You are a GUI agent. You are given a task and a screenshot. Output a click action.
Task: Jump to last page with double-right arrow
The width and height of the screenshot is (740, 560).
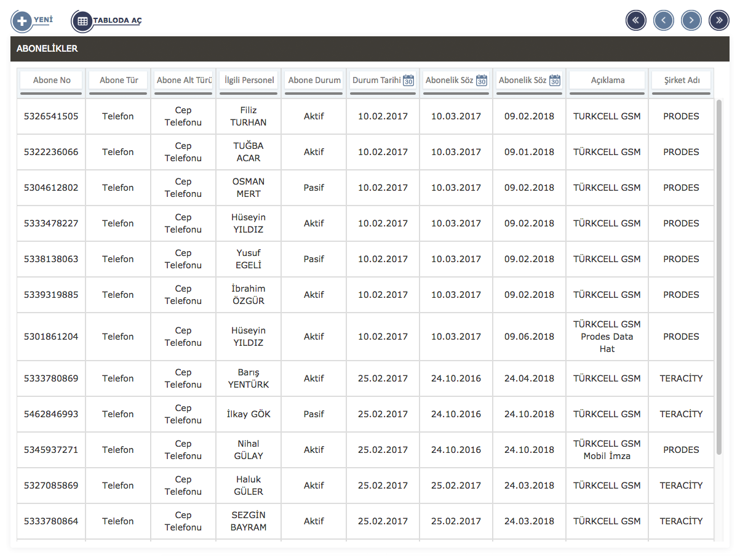pyautogui.click(x=719, y=20)
